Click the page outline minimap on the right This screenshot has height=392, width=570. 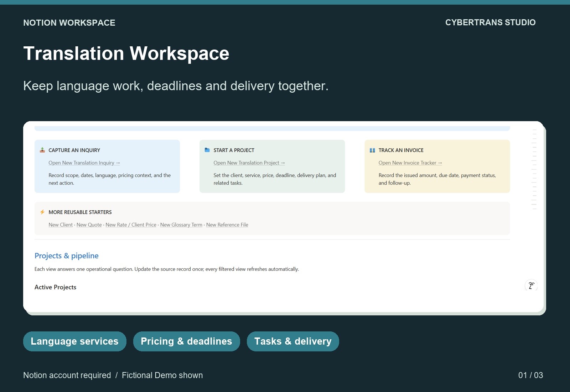(x=534, y=169)
